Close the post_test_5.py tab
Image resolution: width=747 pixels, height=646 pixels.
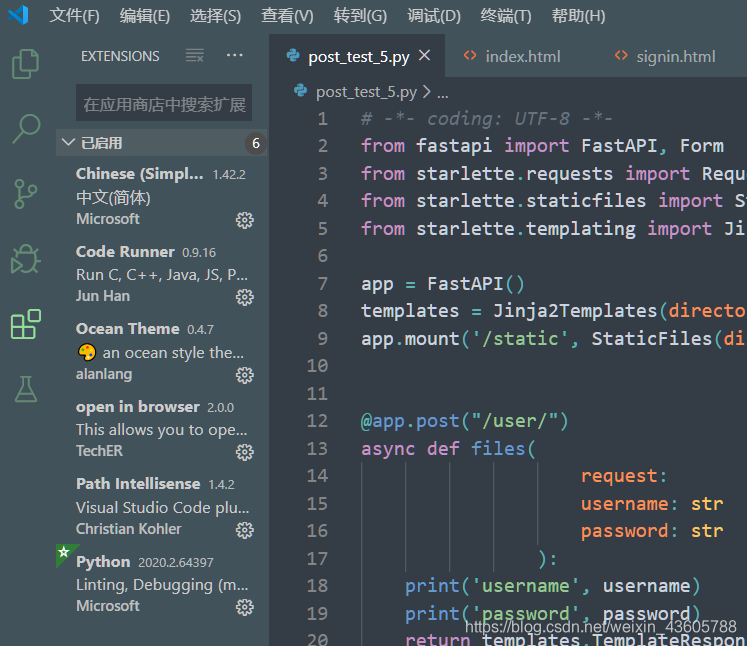(424, 56)
